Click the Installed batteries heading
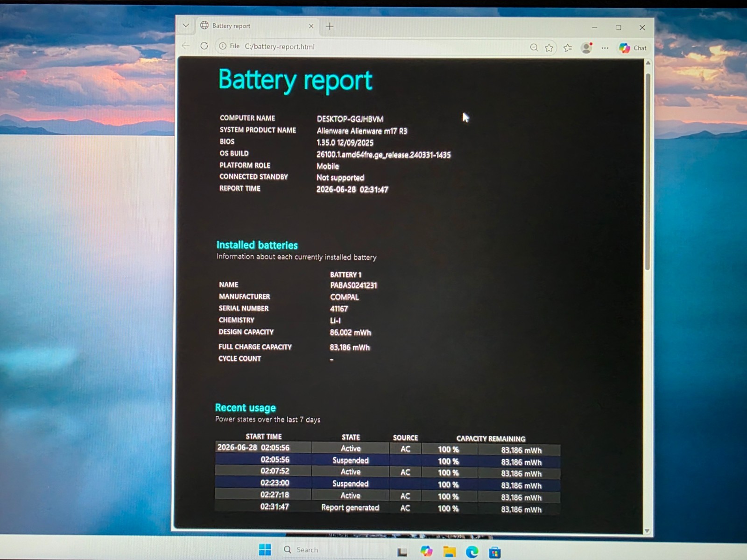Screen dimensions: 747x560 click(x=257, y=245)
